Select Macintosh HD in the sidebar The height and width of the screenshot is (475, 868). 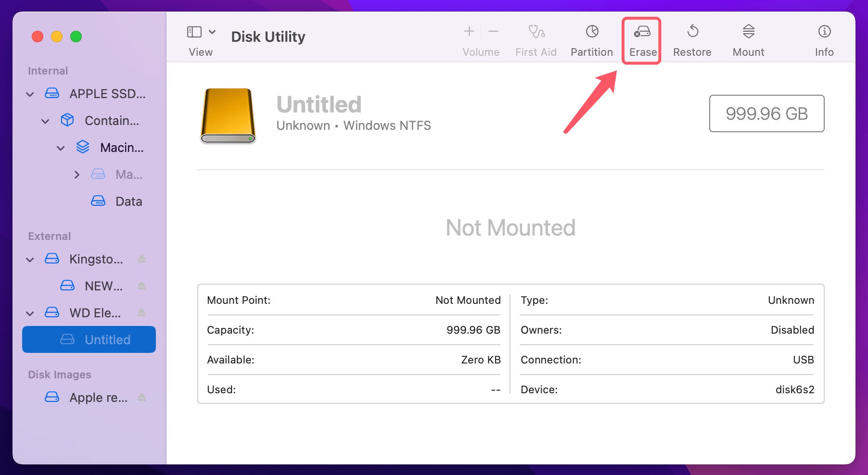[122, 148]
